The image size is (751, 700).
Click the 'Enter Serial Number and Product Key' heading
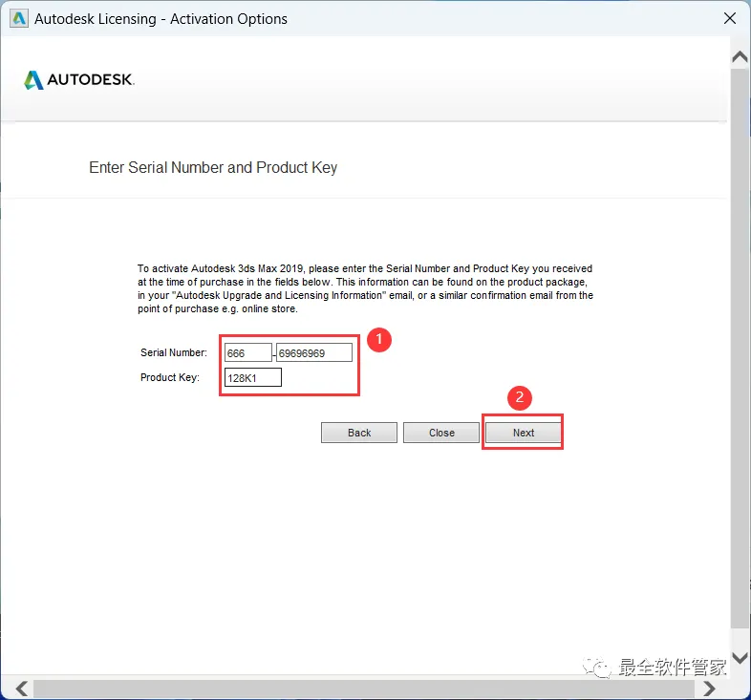tap(213, 167)
